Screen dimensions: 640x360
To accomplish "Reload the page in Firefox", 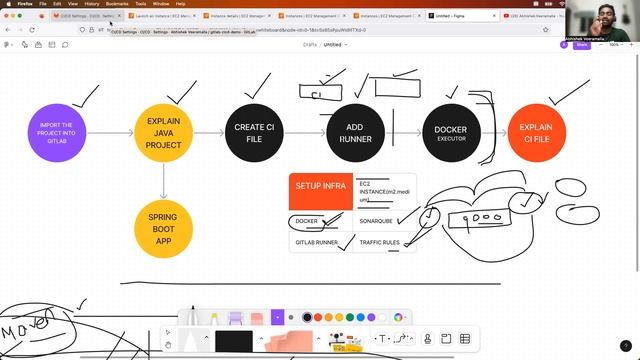I will click(32, 30).
